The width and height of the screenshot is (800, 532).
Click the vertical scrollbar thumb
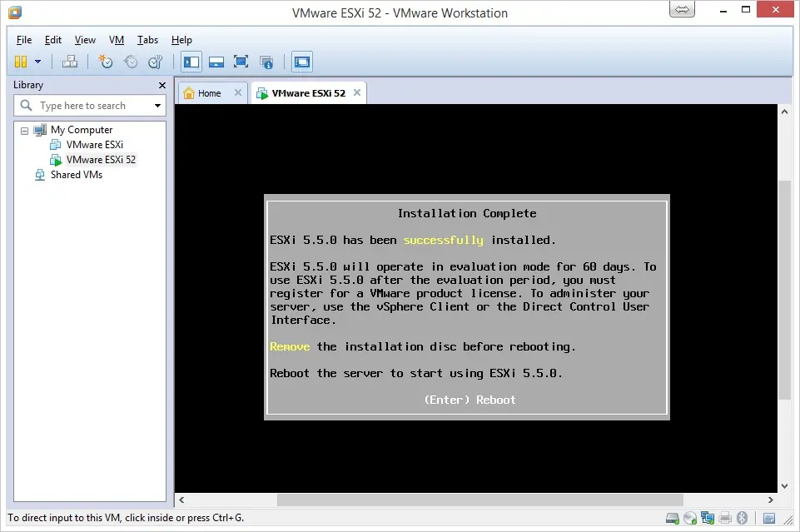785,290
